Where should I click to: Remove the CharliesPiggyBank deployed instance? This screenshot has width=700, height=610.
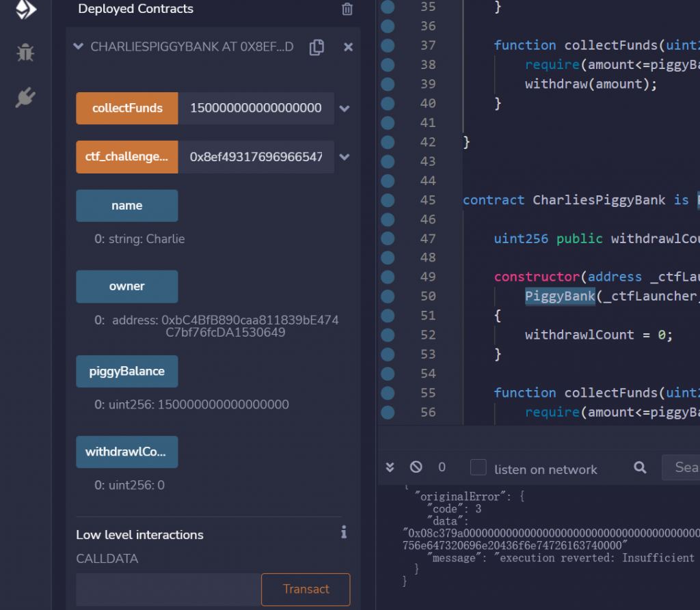348,47
